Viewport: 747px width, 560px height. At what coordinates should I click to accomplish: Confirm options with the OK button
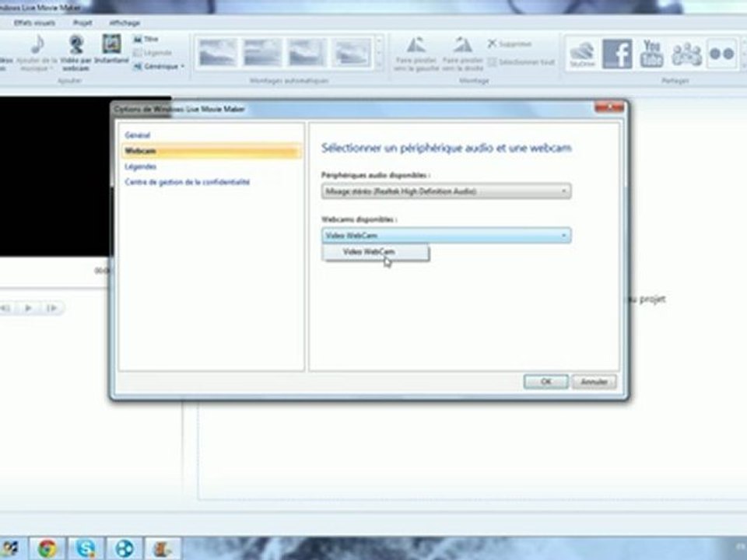pyautogui.click(x=546, y=381)
